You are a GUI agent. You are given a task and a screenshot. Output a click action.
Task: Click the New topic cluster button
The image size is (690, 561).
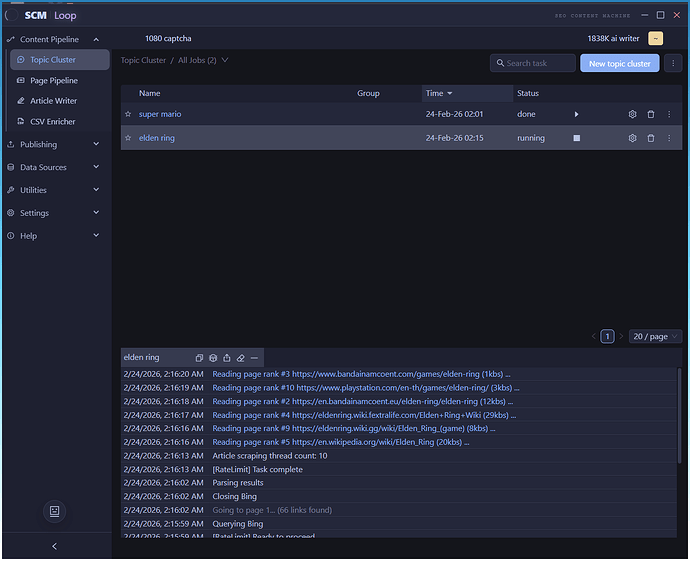(x=619, y=63)
